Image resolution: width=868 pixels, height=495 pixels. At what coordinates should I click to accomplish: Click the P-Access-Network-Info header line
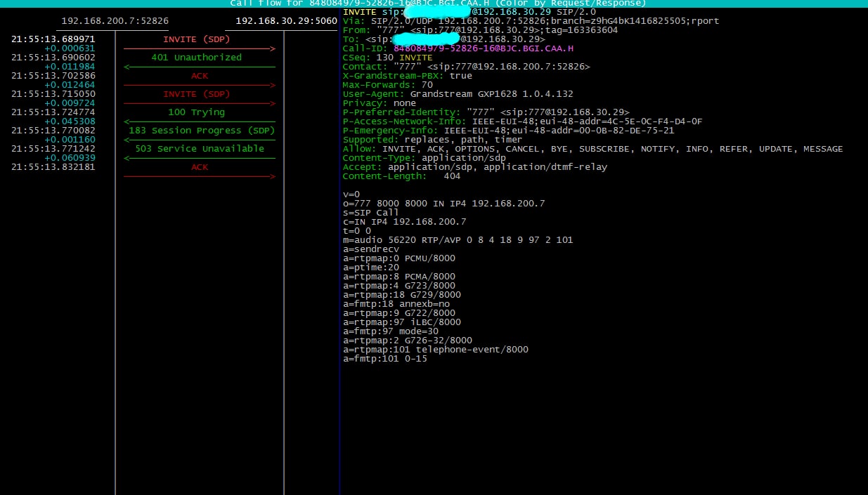(x=523, y=121)
